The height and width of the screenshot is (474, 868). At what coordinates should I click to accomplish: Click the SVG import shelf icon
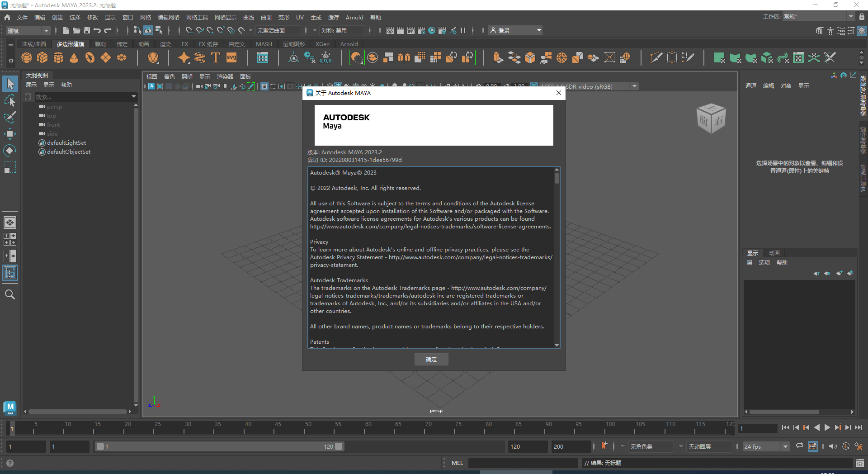click(231, 58)
